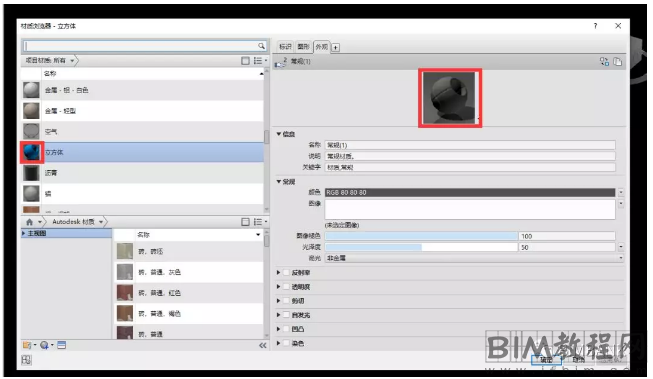This screenshot has height=379, width=653.
Task: Toggle project materials view icon beside filter
Action: [x=245, y=61]
